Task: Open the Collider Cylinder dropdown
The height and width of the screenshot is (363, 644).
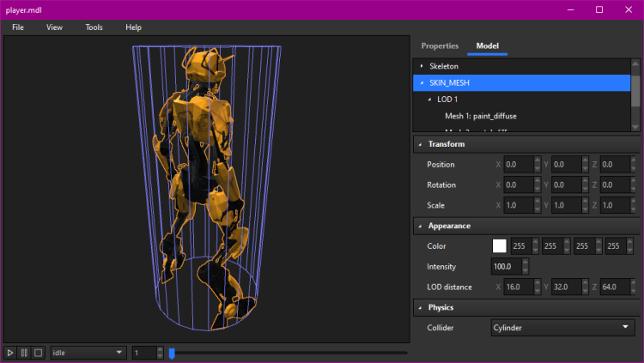Action: 562,327
